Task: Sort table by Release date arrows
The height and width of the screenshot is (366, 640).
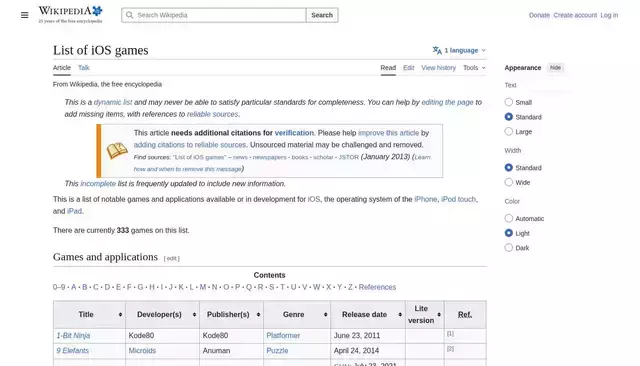Action: coord(400,315)
